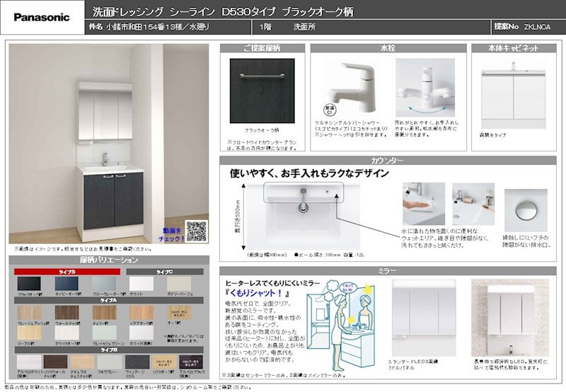The height and width of the screenshot is (392, 566).
Task: Click the 扉柄バリエーション section header
Action: click(109, 260)
